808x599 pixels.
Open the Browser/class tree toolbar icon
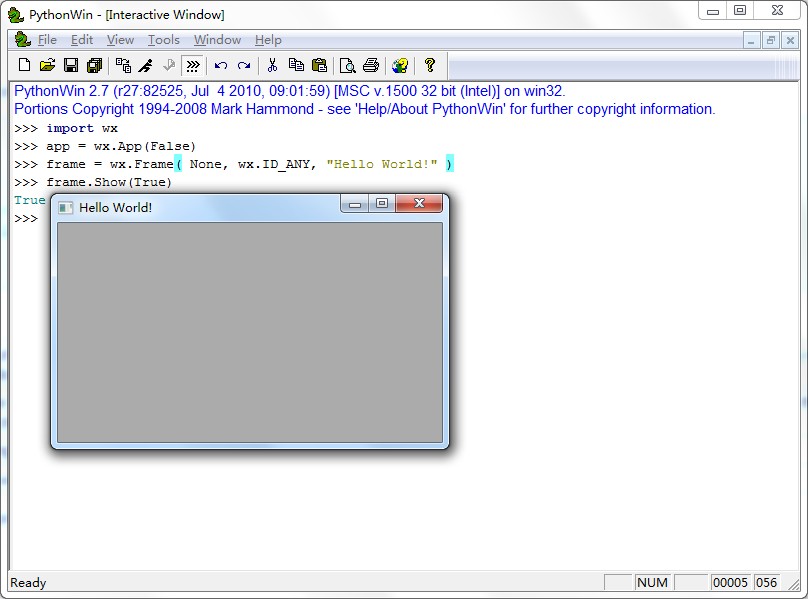(x=123, y=65)
